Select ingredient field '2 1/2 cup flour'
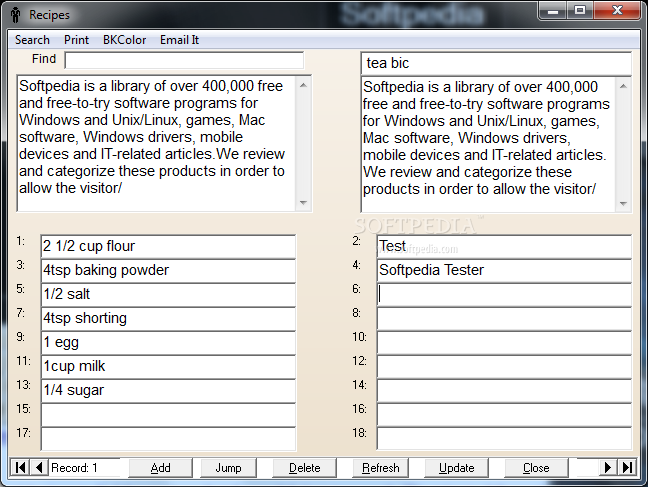 (x=168, y=246)
